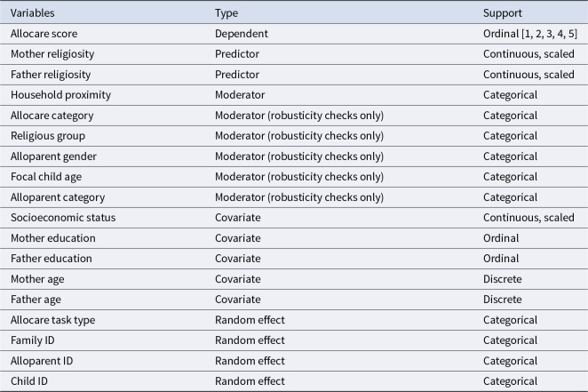
Task: Select the "Alloparent category" cell
Action: 58,197
